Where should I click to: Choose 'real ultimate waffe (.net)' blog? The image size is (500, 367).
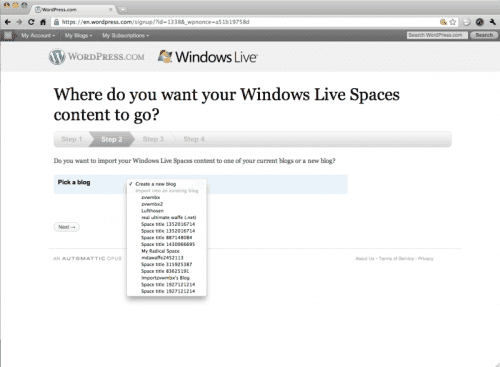pos(166,217)
